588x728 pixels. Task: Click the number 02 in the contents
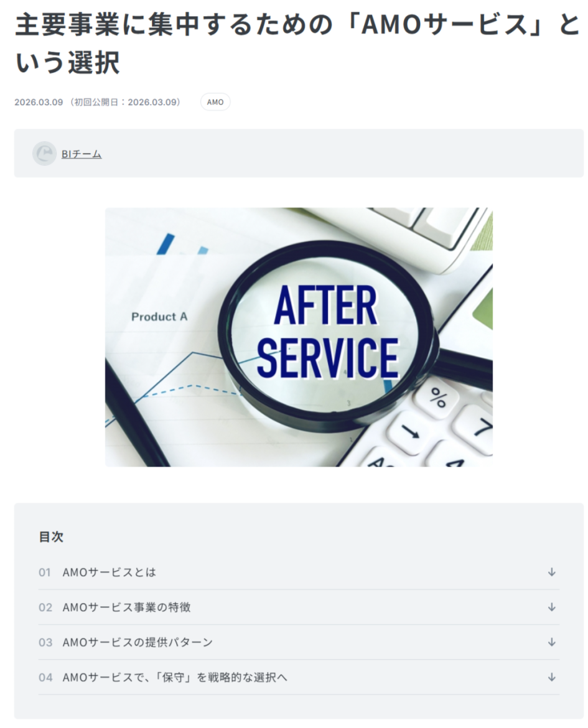45,607
